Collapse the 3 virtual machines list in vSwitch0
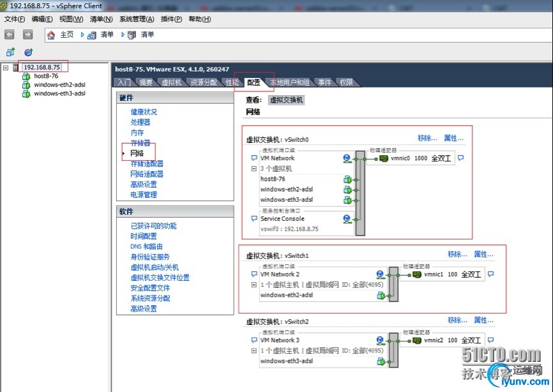The height and width of the screenshot is (392, 553). tap(254, 169)
